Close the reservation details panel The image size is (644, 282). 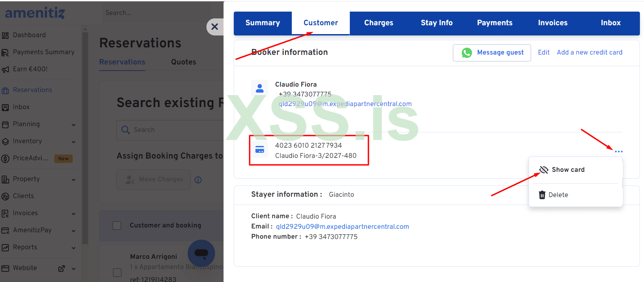click(215, 27)
